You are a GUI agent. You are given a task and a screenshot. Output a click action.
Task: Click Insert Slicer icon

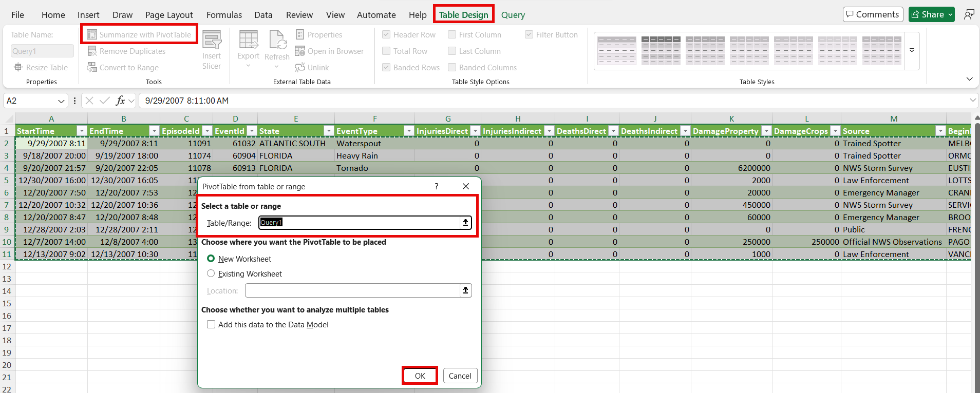tap(212, 40)
